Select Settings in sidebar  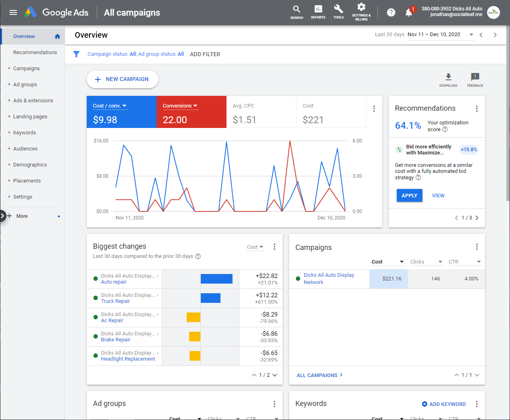(x=22, y=197)
